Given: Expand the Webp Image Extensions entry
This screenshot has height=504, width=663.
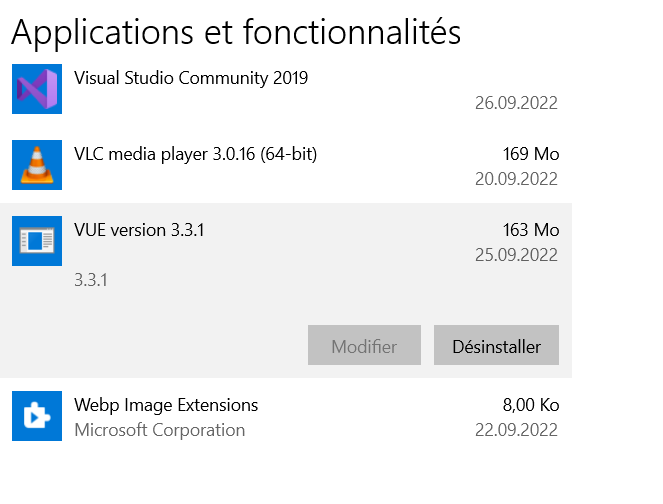Looking at the screenshot, I should point(166,405).
